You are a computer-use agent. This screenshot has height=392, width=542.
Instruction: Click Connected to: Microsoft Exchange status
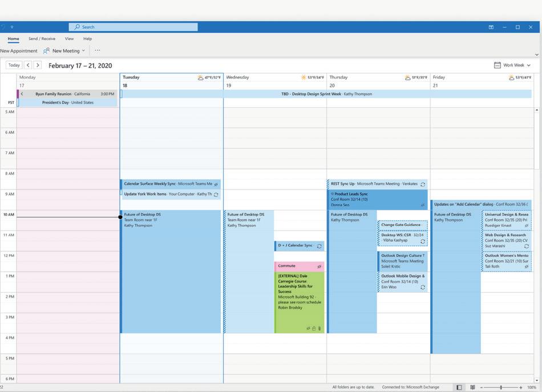(x=410, y=387)
